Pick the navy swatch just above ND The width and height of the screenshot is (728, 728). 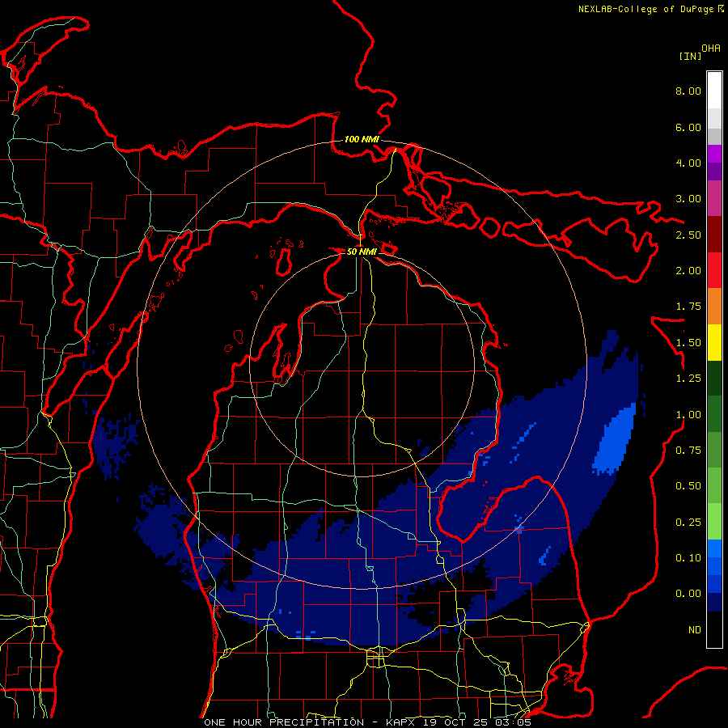coord(714,603)
